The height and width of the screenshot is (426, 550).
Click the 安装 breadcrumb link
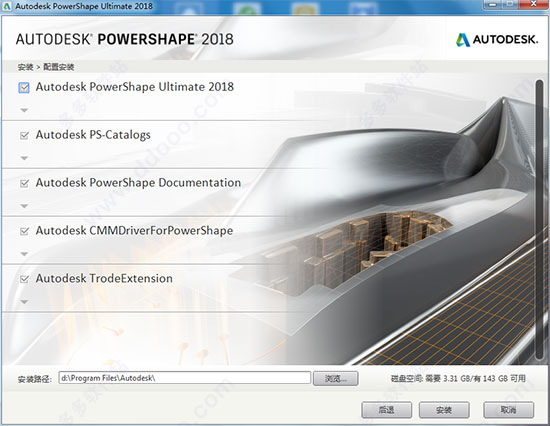25,67
